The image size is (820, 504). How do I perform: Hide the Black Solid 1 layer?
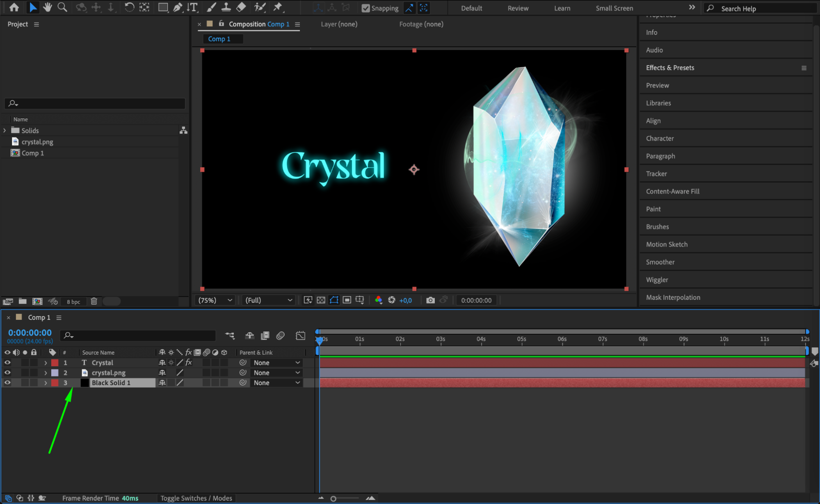point(7,383)
